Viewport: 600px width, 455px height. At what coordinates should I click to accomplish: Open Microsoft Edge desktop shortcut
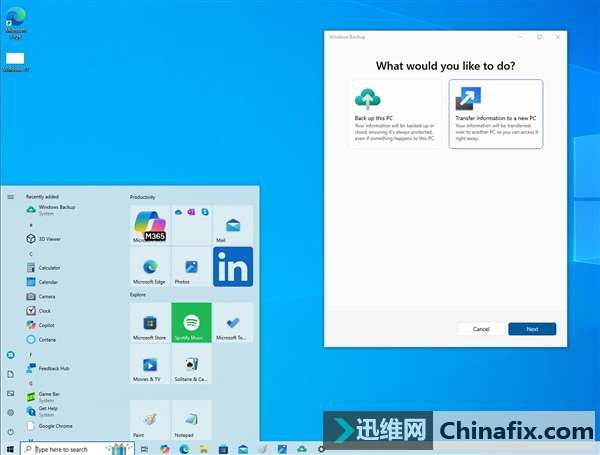(x=15, y=23)
